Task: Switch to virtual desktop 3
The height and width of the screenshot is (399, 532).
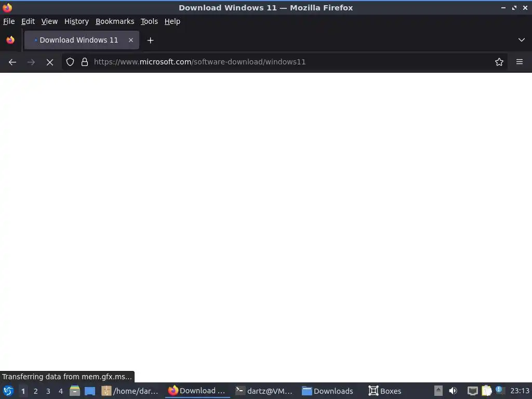Action: point(48,391)
